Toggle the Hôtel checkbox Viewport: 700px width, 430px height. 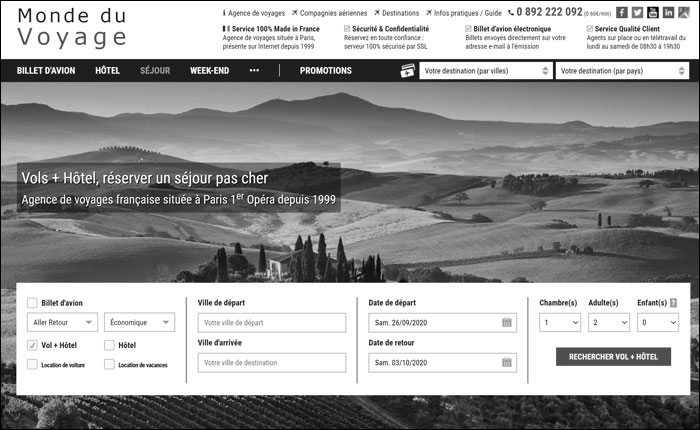[x=109, y=345]
